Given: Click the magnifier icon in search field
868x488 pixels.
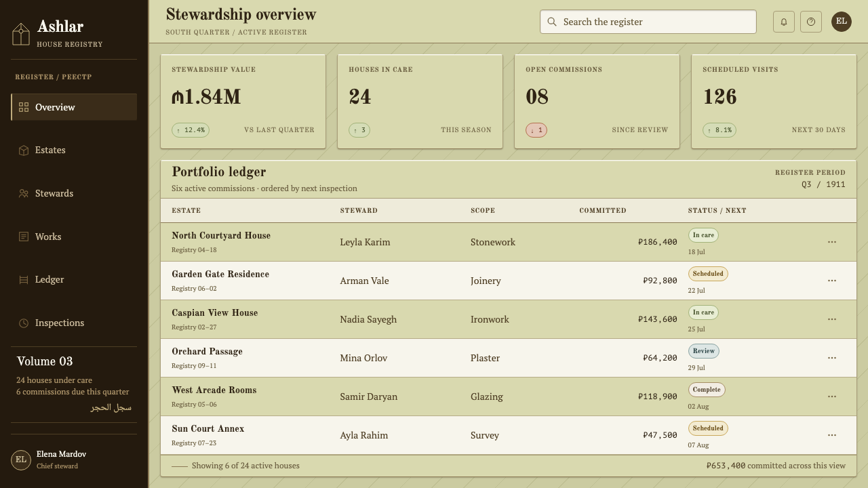Looking at the screenshot, I should point(552,22).
